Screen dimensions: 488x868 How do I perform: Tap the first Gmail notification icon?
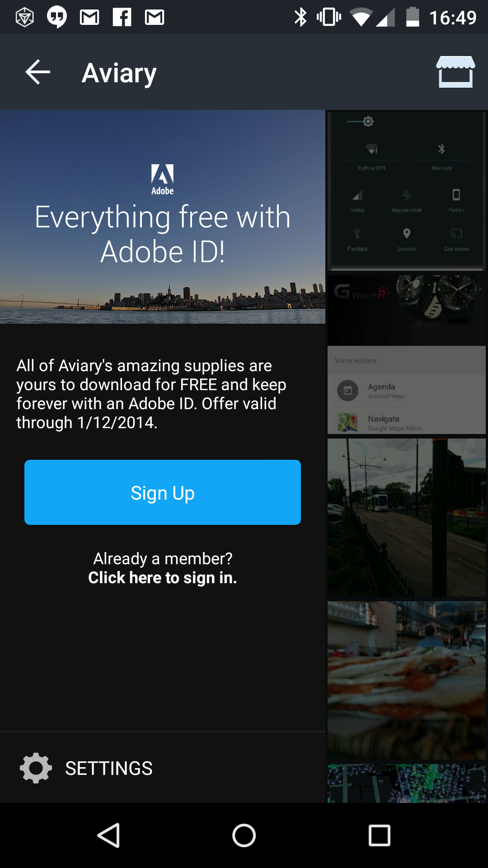tap(89, 18)
